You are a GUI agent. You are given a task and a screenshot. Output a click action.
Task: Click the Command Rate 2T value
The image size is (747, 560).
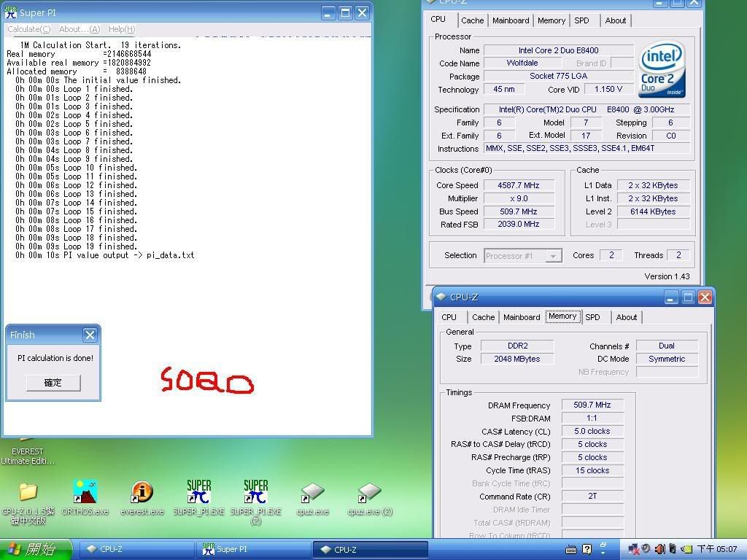[592, 496]
